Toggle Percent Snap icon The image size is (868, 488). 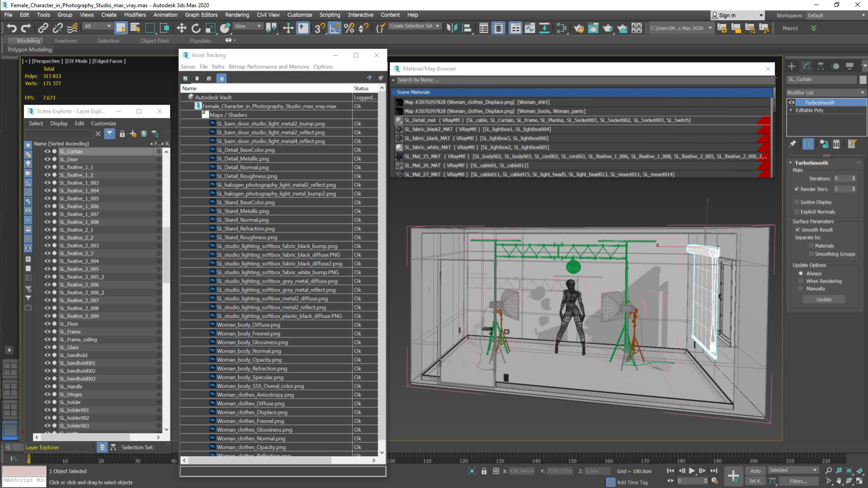pos(349,28)
